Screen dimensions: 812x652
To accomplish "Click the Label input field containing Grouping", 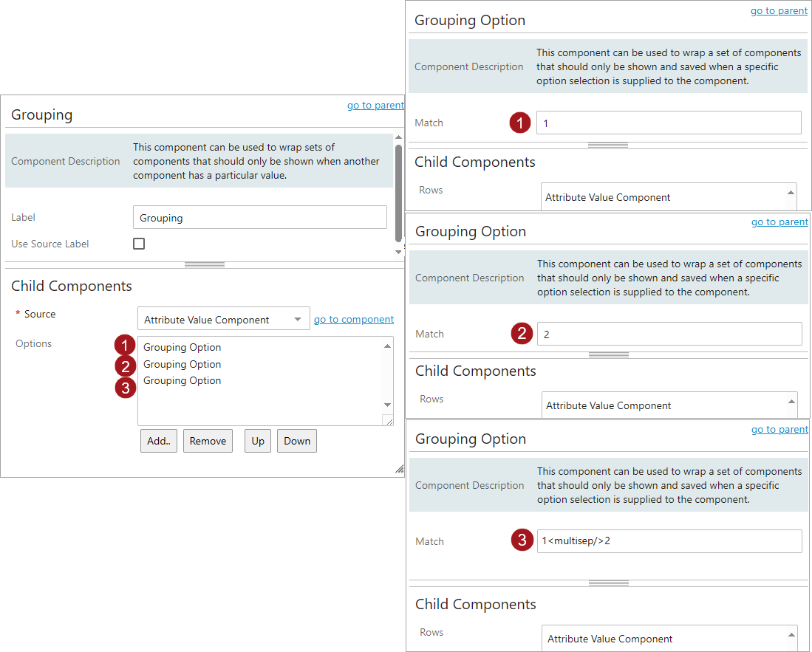I will click(x=259, y=218).
